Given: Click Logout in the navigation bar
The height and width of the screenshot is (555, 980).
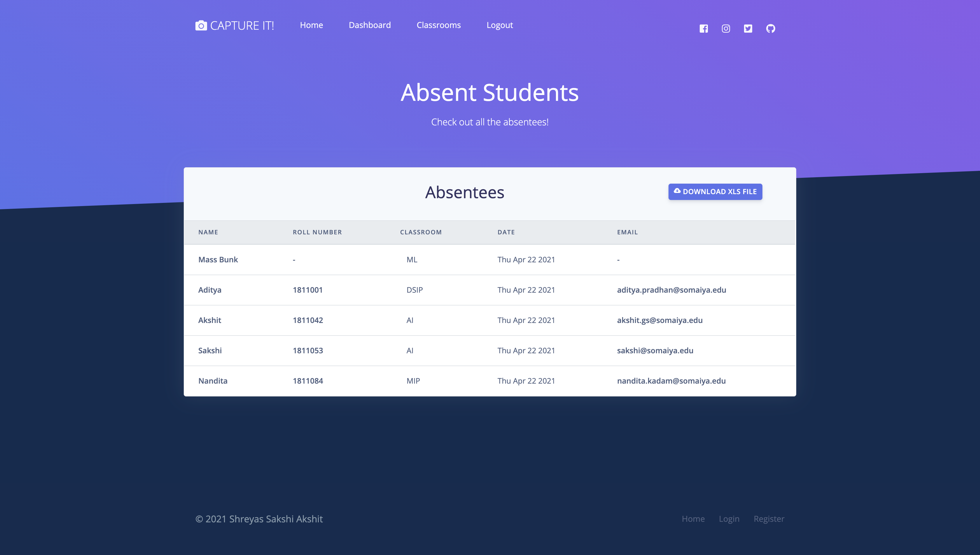Looking at the screenshot, I should [500, 25].
